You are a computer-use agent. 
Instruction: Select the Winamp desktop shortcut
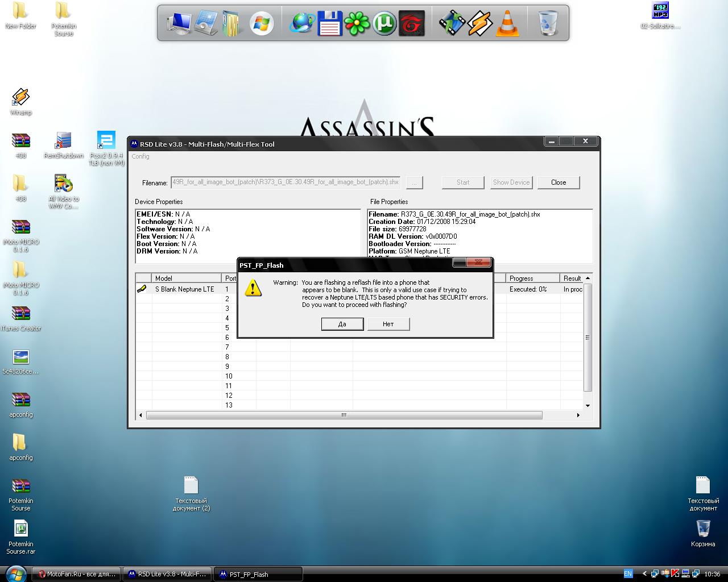pos(20,102)
